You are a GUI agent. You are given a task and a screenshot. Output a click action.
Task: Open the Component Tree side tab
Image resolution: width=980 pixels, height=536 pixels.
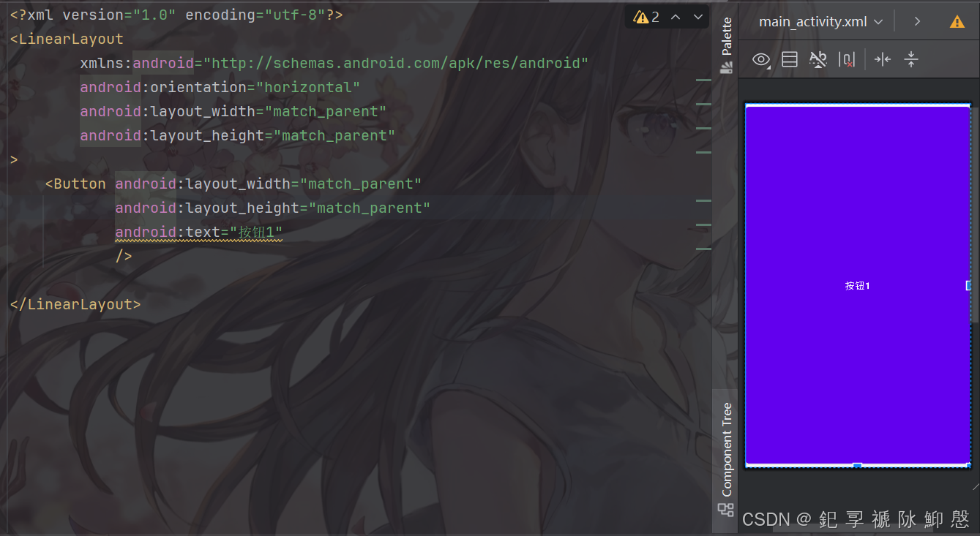[726, 459]
